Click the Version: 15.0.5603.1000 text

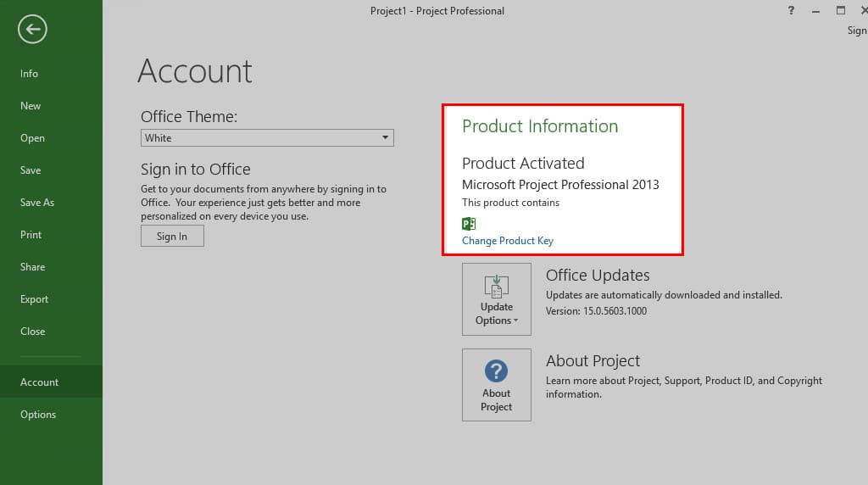click(x=596, y=311)
